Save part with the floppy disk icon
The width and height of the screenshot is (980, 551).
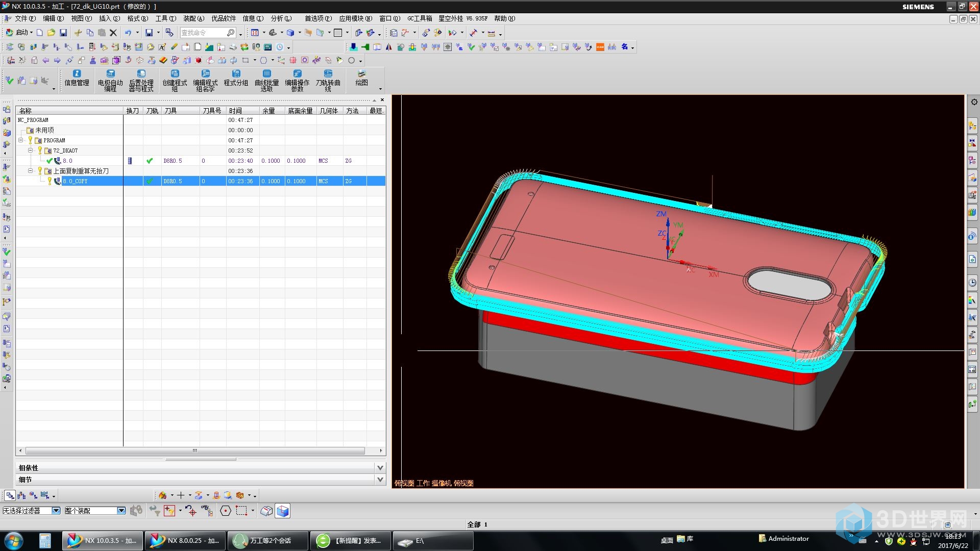63,33
